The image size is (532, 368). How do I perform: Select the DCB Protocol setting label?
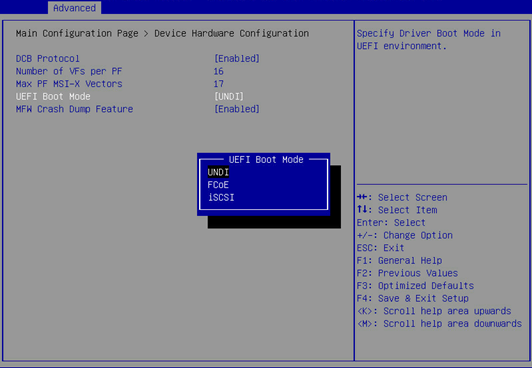(x=48, y=59)
